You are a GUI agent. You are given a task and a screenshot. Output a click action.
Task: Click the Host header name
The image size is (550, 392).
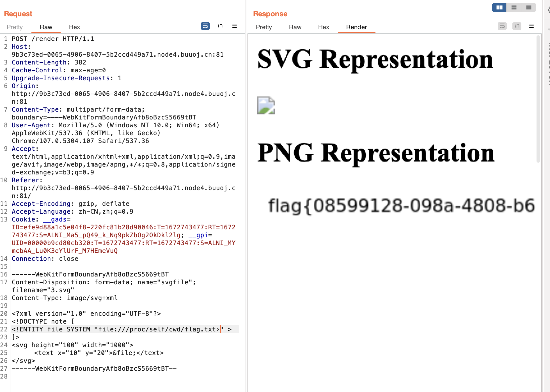coord(20,47)
